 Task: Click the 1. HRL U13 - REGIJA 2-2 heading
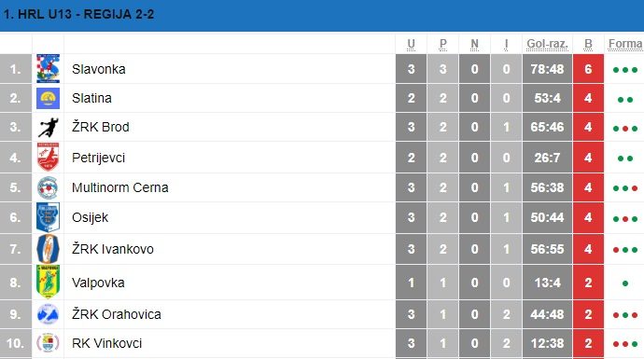pyautogui.click(x=78, y=14)
